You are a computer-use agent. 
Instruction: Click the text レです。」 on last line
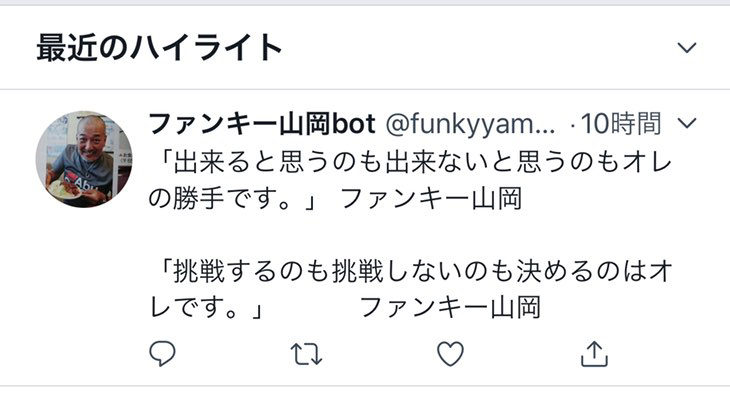coord(207,308)
